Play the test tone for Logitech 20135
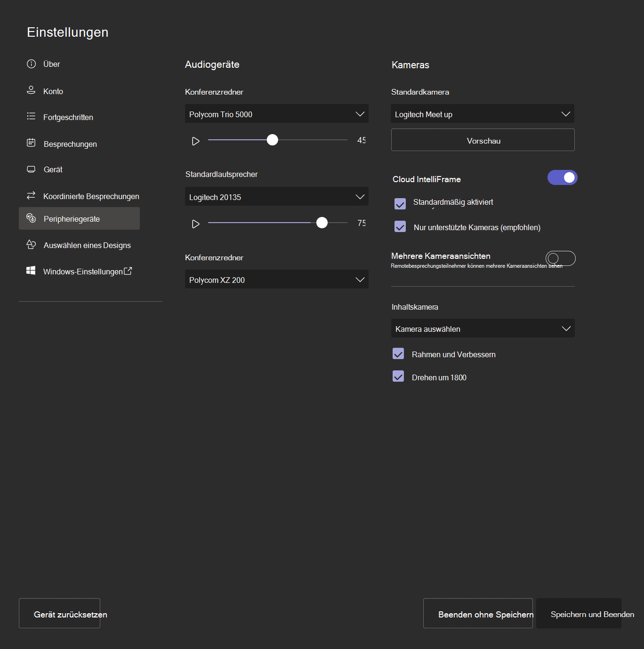The width and height of the screenshot is (644, 649). (x=196, y=224)
